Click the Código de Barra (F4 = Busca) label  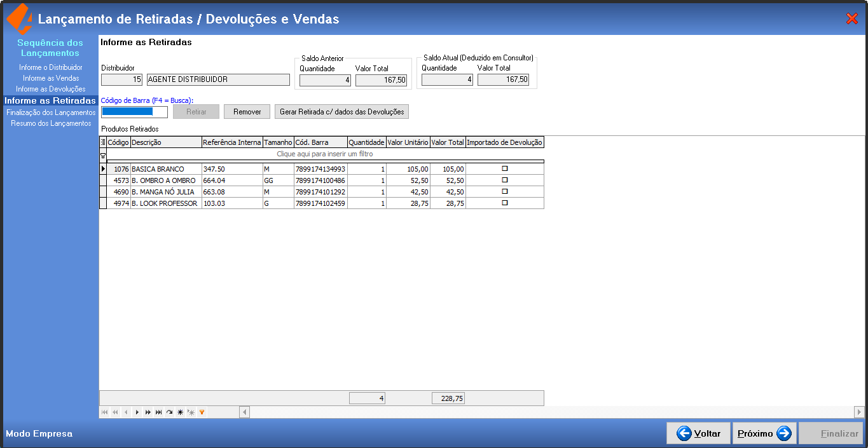(147, 100)
